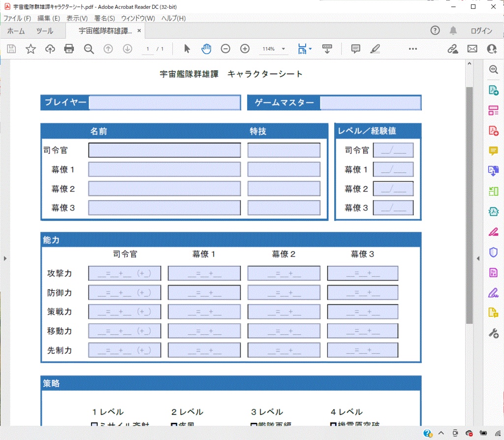The width and height of the screenshot is (504, 440).
Task: Click the vertical scrollbar thumb
Action: click(469, 205)
